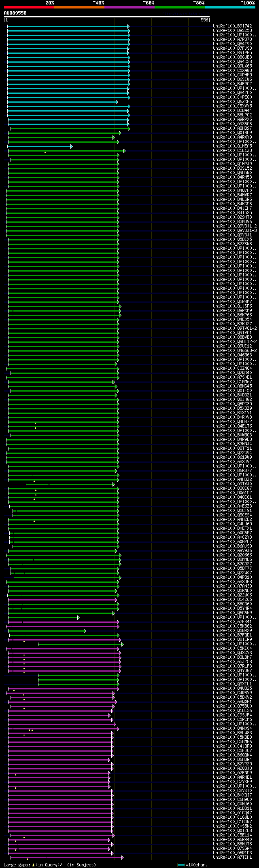Select the UniRef100_B4E054 label
259x868 pixels.
[x=232, y=319]
